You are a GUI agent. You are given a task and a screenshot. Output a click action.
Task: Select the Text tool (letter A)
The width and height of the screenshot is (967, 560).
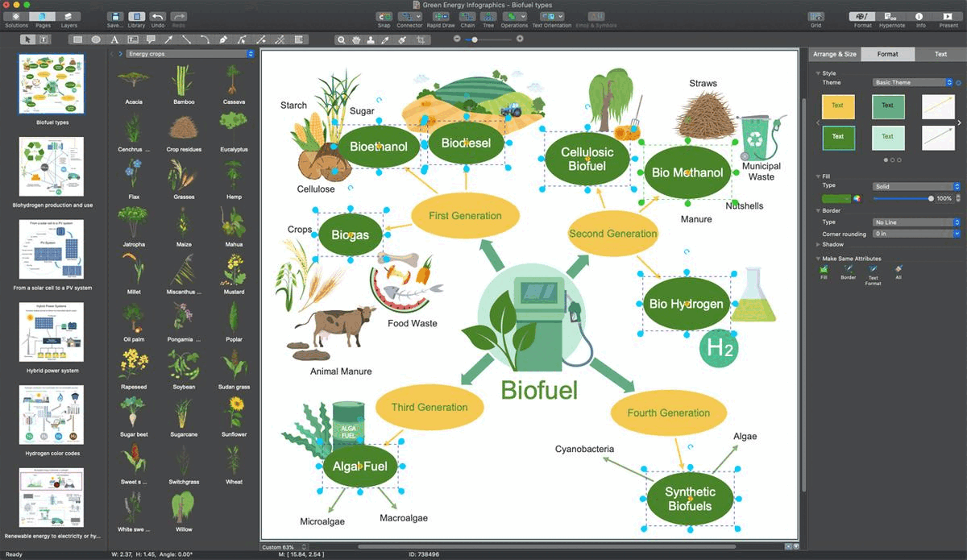coord(114,39)
